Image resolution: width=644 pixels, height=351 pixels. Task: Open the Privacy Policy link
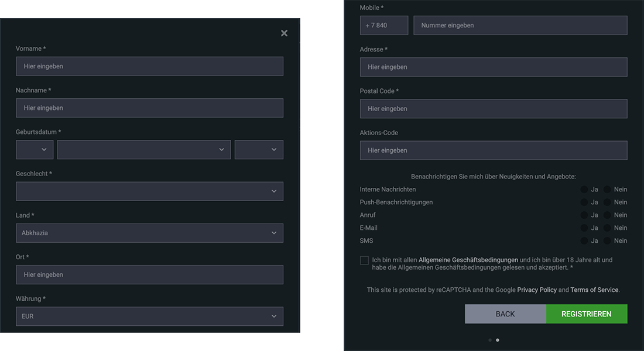(x=537, y=289)
